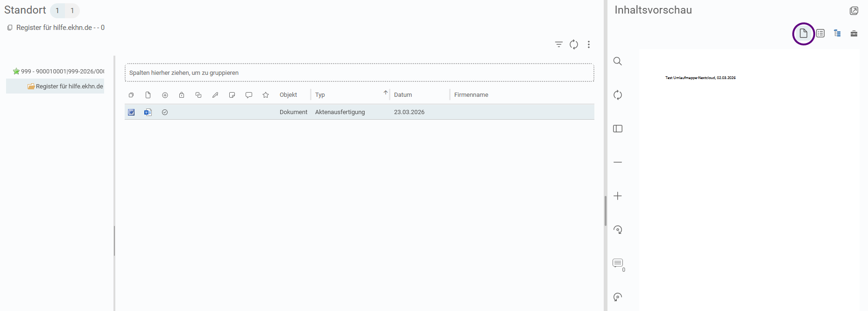Viewport: 868px width, 311px height.
Task: Refresh the Standort document list
Action: (x=574, y=44)
